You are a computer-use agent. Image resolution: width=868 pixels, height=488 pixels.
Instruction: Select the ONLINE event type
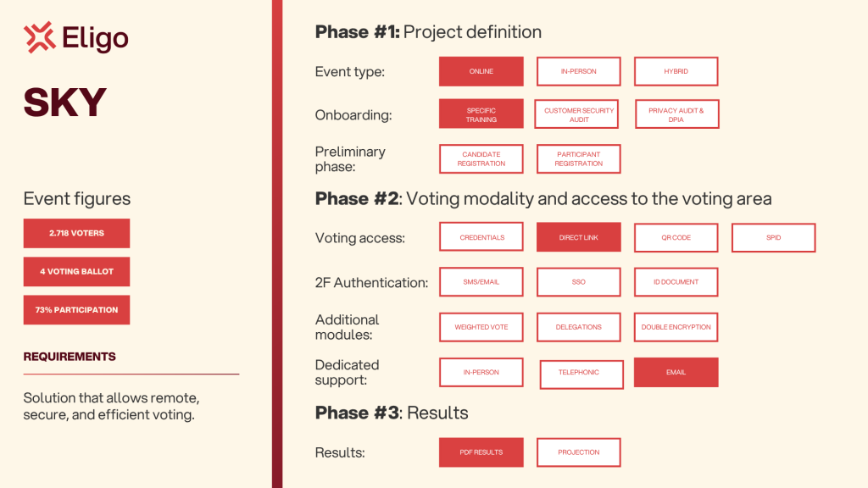(x=481, y=71)
